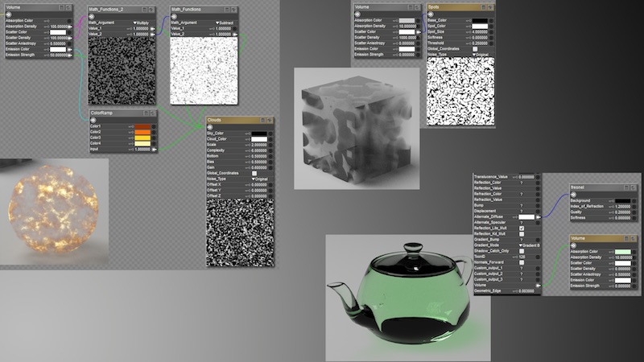Image resolution: width=644 pixels, height=362 pixels.
Task: Click the rightmost header icon of the Math_Functions node
Action: tap(233, 9)
